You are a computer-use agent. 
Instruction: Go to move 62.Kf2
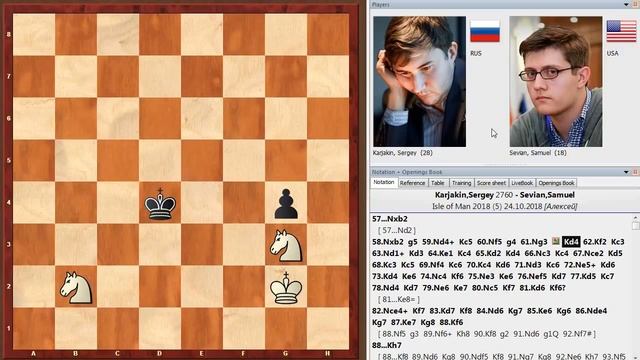point(595,242)
